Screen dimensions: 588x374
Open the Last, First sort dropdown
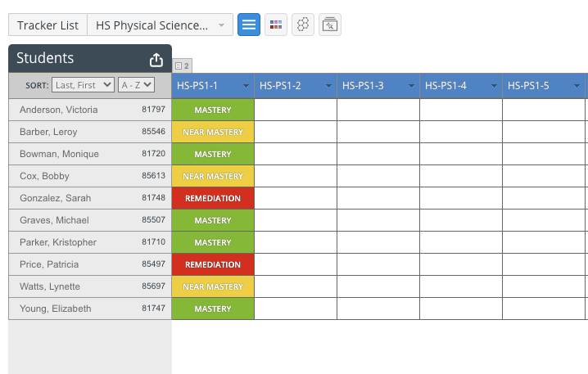pos(83,85)
